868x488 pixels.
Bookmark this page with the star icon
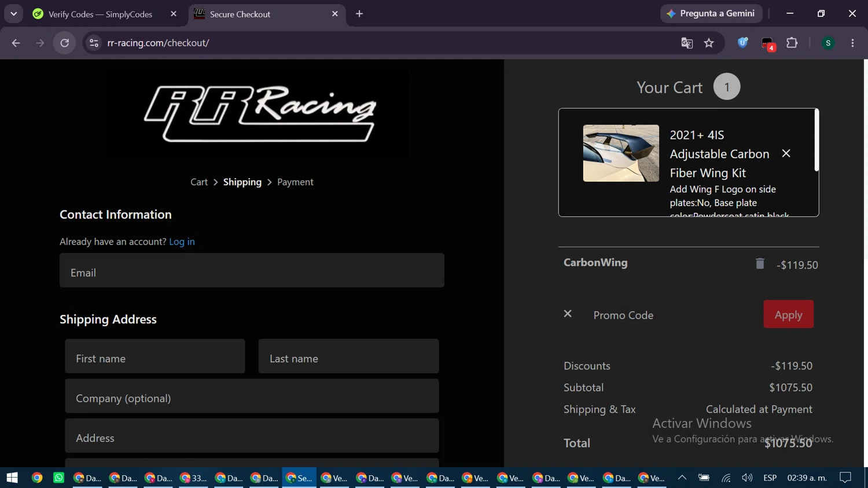(709, 43)
